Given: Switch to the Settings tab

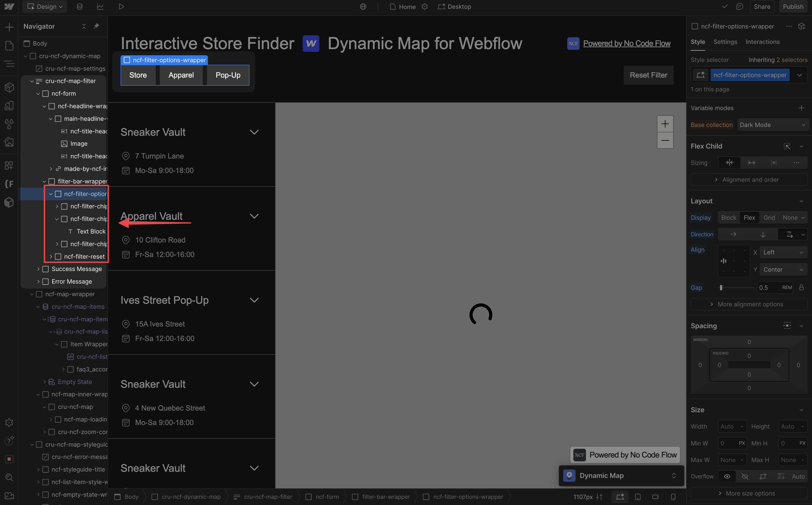Looking at the screenshot, I should pyautogui.click(x=725, y=42).
